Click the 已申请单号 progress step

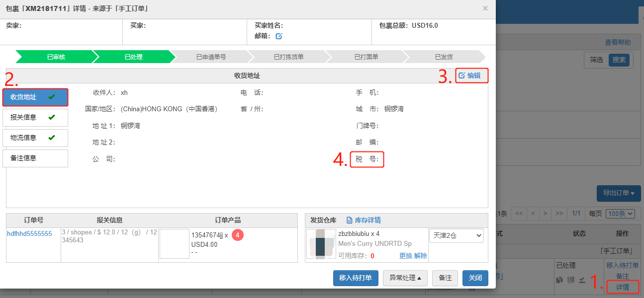(211, 57)
